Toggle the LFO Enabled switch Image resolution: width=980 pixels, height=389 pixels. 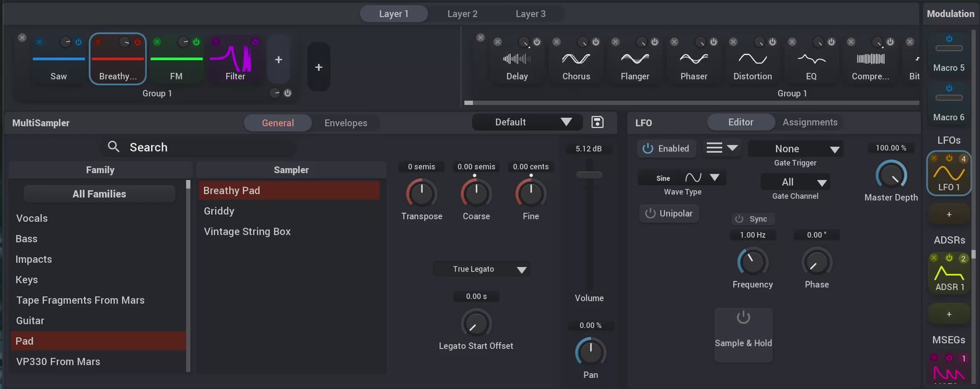[666, 148]
